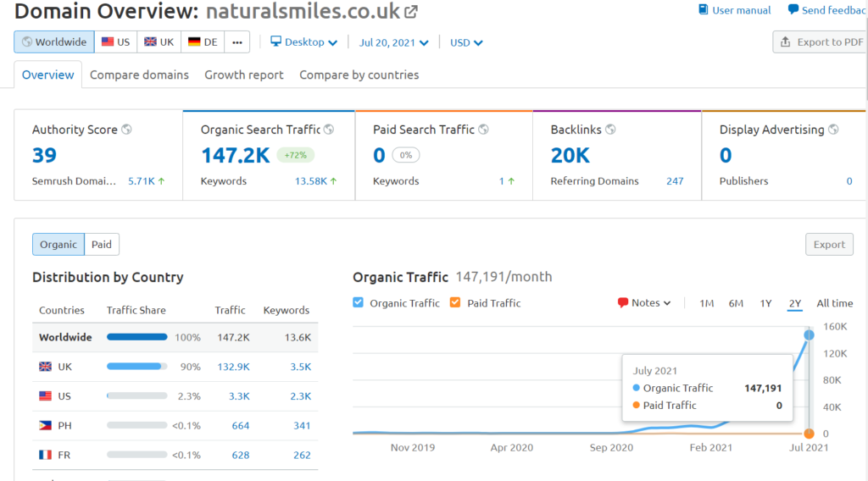This screenshot has height=481, width=868.
Task: Click Semrush Domain rank 5.71K value
Action: tap(142, 180)
